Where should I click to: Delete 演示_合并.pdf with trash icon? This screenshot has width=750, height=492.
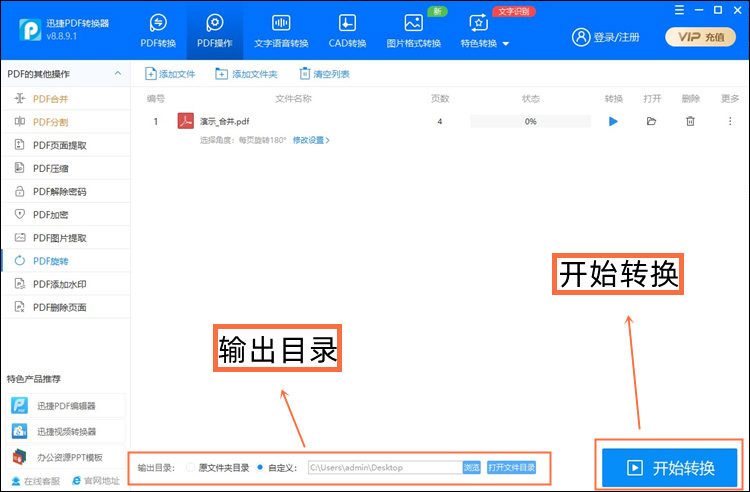(x=690, y=121)
